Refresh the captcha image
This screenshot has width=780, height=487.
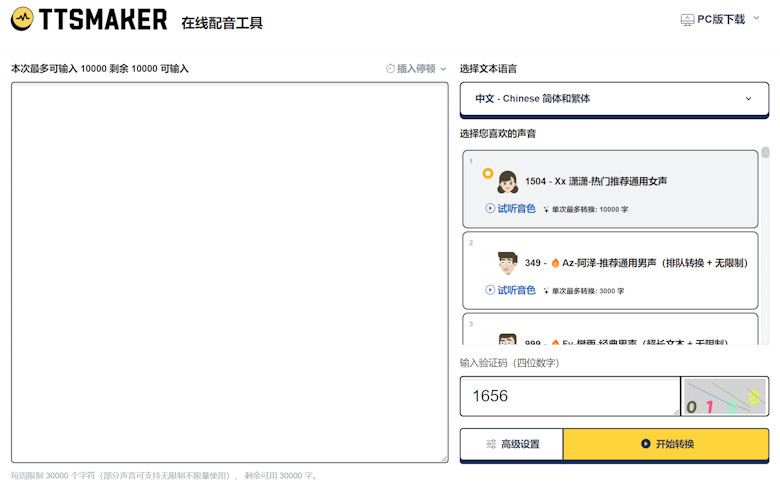pyautogui.click(x=725, y=396)
